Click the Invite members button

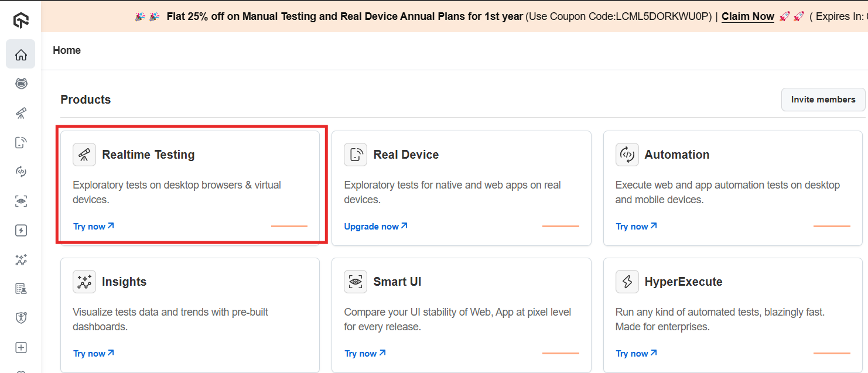823,100
